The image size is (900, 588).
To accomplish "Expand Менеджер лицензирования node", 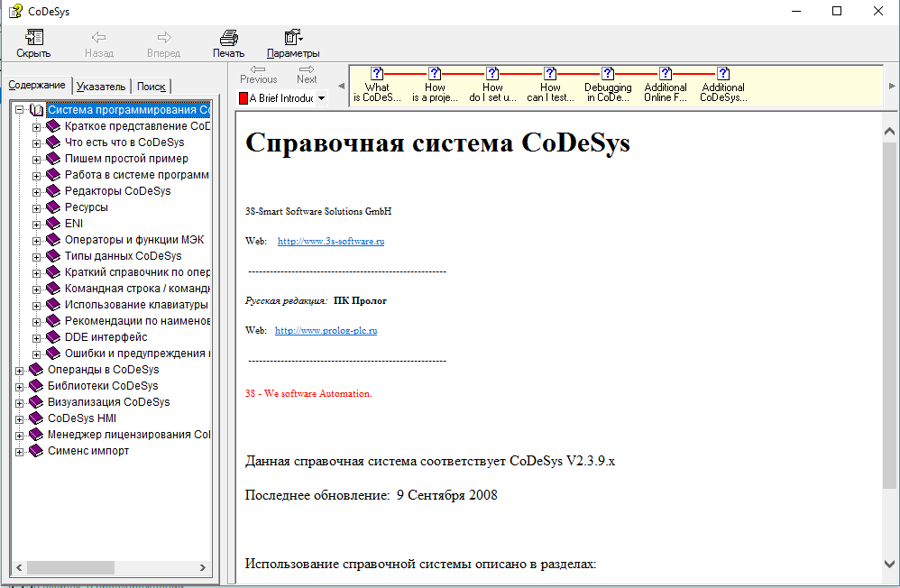I will pyautogui.click(x=20, y=436).
